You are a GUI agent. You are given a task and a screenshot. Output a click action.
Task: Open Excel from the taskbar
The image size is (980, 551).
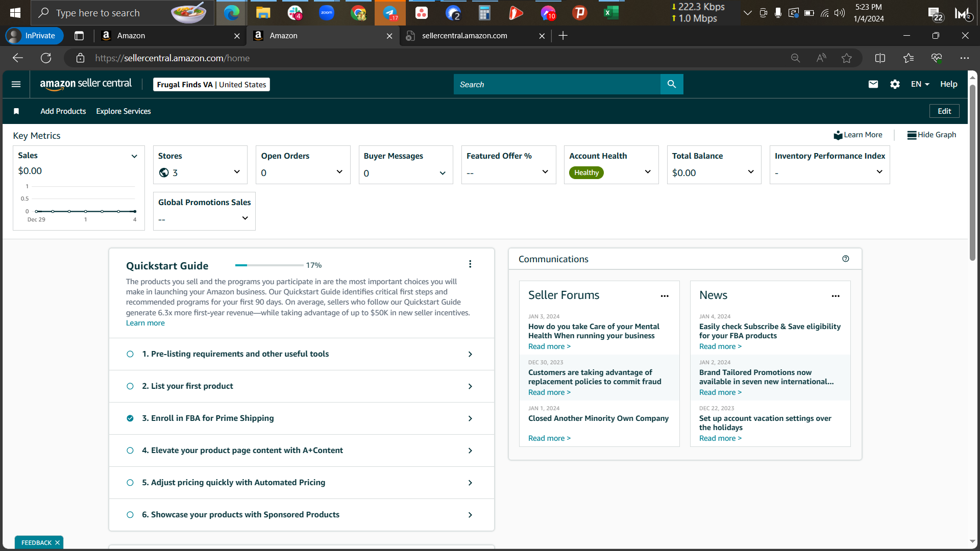coord(611,13)
